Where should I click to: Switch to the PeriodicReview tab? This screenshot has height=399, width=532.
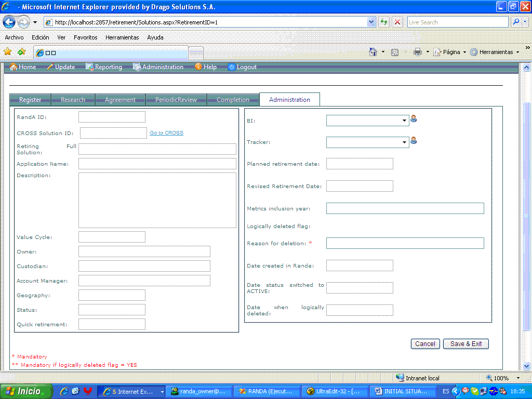pyautogui.click(x=176, y=100)
